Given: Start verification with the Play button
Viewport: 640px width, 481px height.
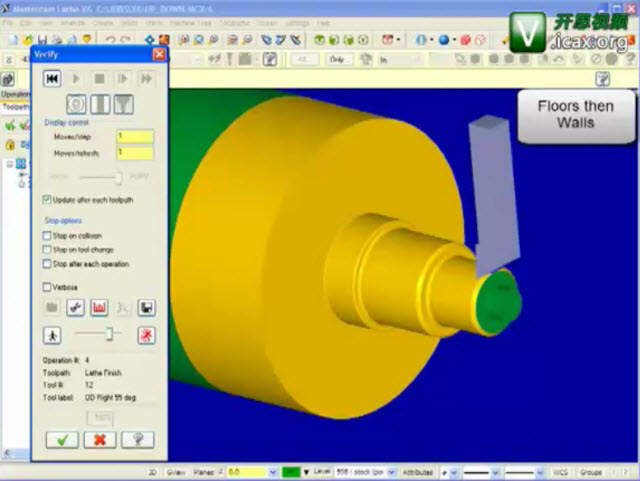Looking at the screenshot, I should [76, 78].
